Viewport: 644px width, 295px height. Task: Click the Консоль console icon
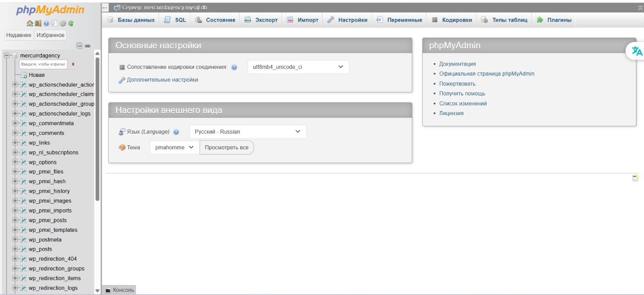(108, 290)
